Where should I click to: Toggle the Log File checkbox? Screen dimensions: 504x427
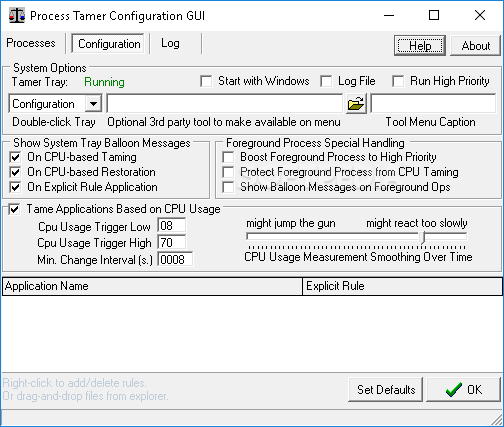click(326, 81)
